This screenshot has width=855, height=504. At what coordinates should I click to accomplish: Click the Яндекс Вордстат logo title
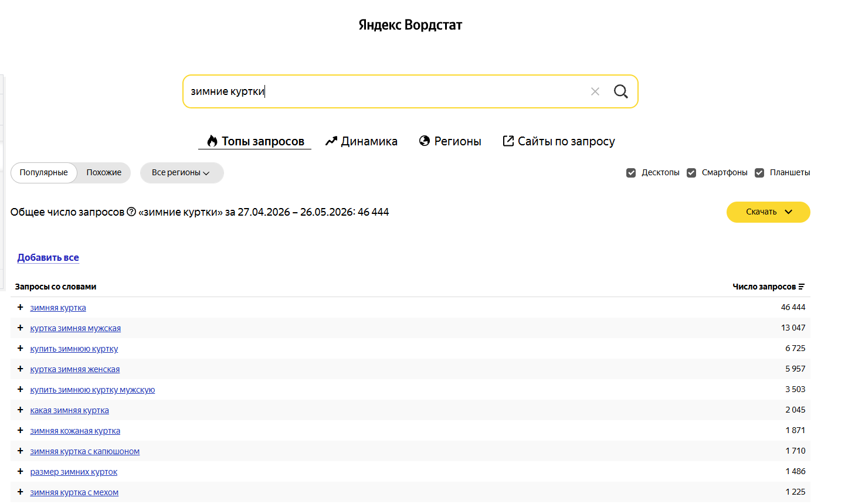click(410, 25)
